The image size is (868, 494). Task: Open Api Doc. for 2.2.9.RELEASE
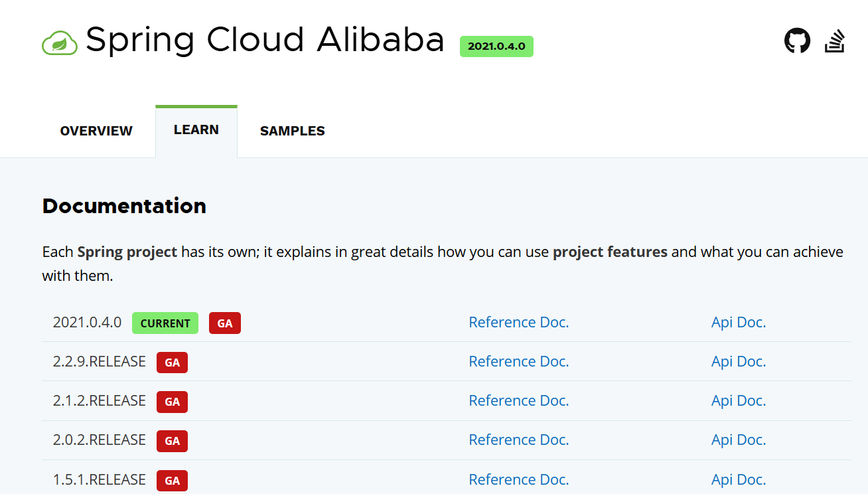(739, 361)
